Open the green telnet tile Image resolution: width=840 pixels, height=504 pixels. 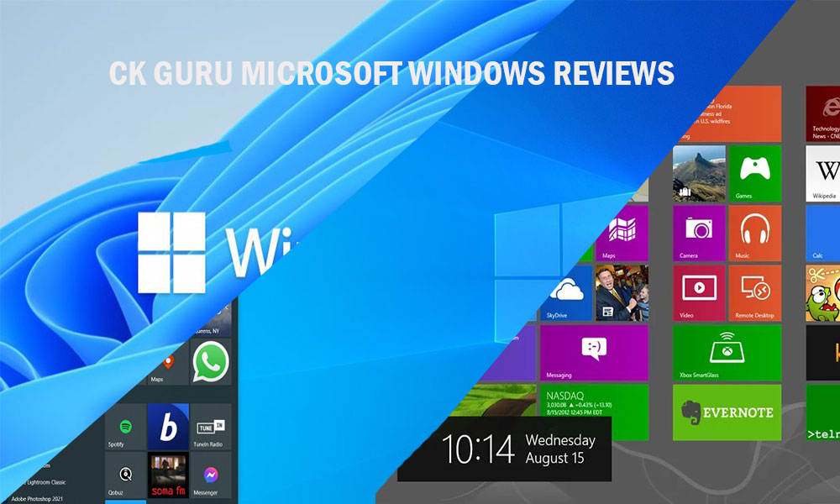coord(823,412)
